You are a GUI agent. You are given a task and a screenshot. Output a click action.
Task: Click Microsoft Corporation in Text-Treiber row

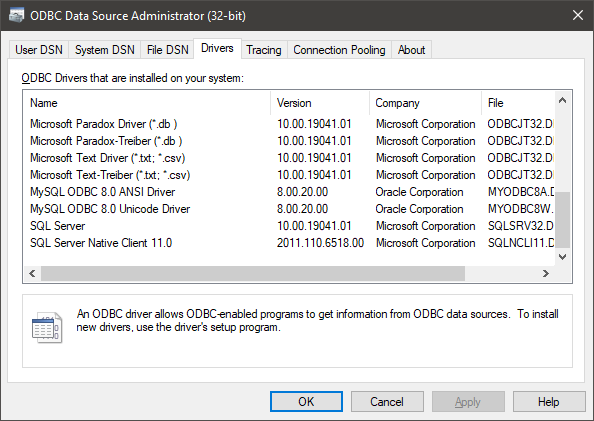point(425,175)
